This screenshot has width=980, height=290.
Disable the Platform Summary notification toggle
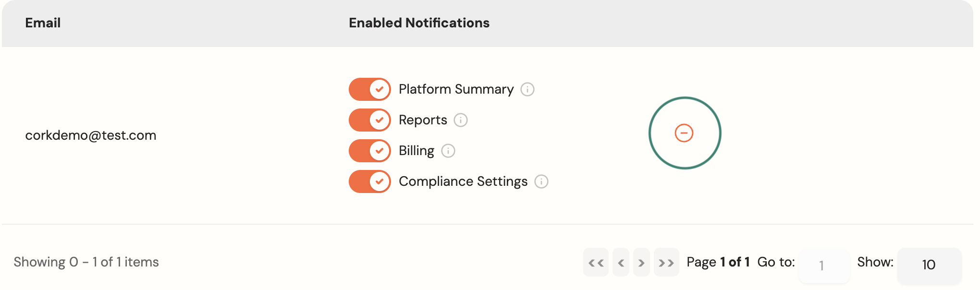pos(370,89)
